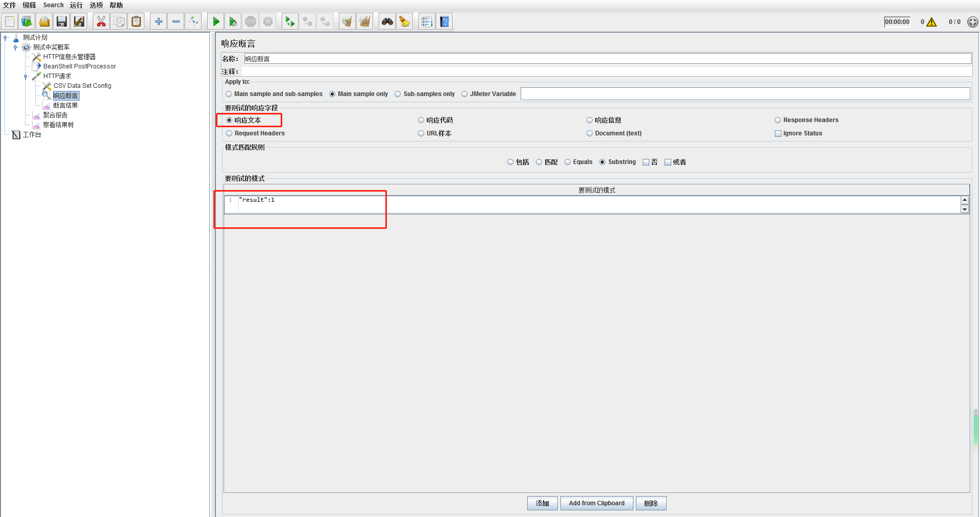Click the Paste clipboard icon

coord(136,21)
